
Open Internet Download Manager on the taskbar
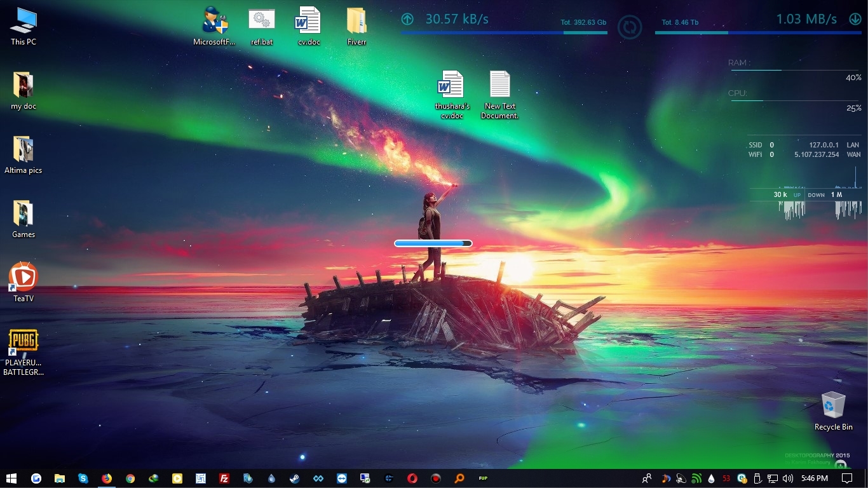154,478
